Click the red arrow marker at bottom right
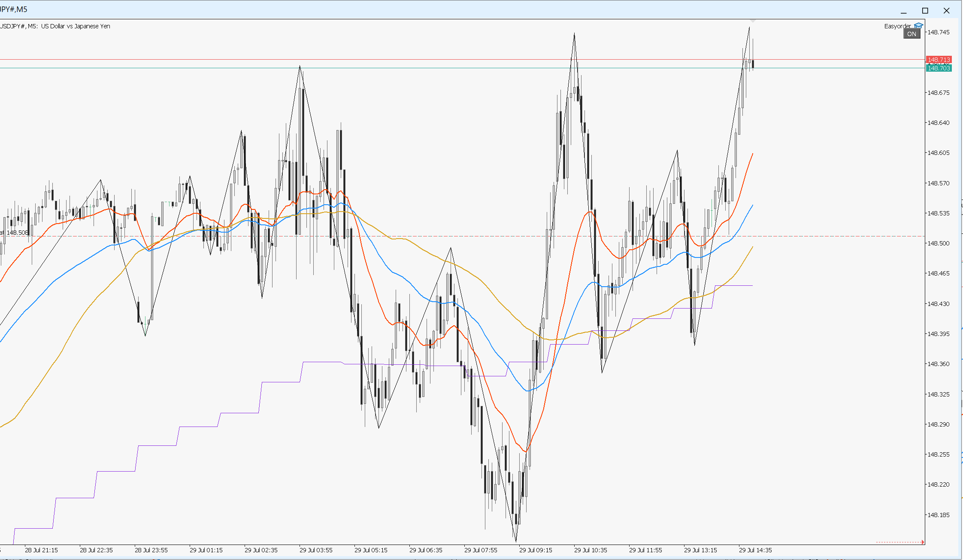The width and height of the screenshot is (963, 560). pyautogui.click(x=923, y=542)
